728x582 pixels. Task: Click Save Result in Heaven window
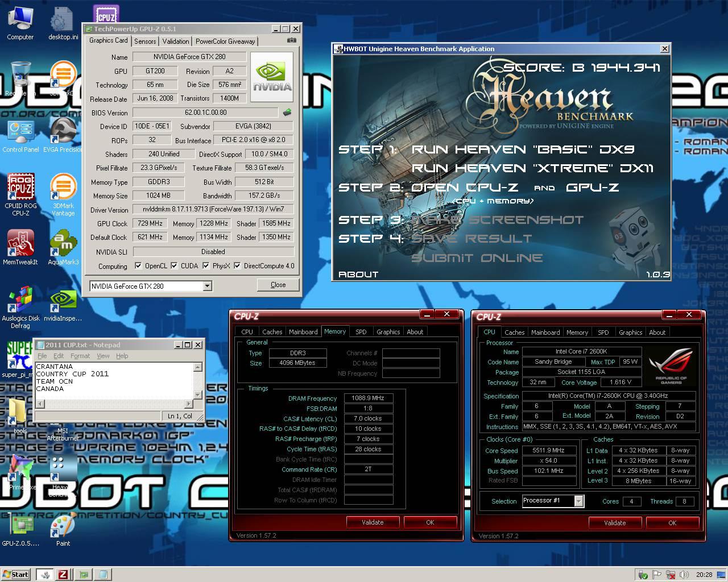click(472, 239)
